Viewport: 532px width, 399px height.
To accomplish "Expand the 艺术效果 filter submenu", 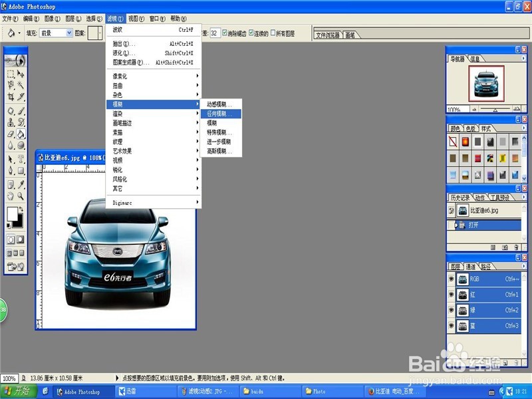I will coord(154,151).
